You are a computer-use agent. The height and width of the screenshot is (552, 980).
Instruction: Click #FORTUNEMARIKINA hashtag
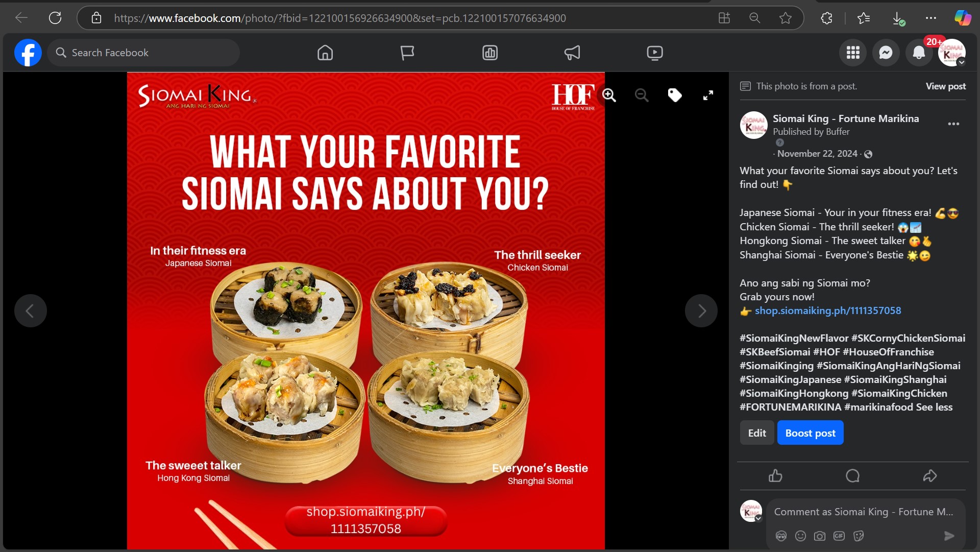click(x=790, y=407)
